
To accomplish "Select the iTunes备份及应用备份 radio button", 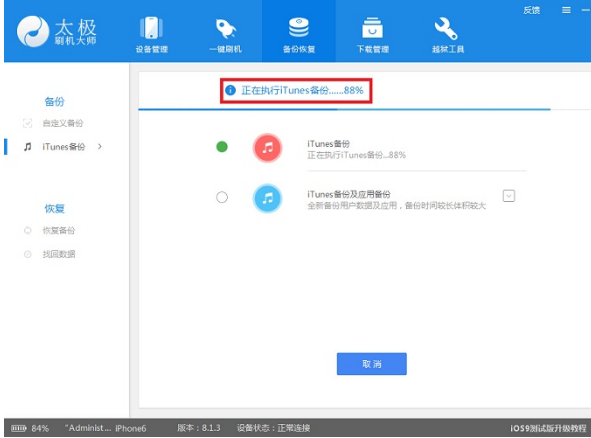I will [222, 197].
